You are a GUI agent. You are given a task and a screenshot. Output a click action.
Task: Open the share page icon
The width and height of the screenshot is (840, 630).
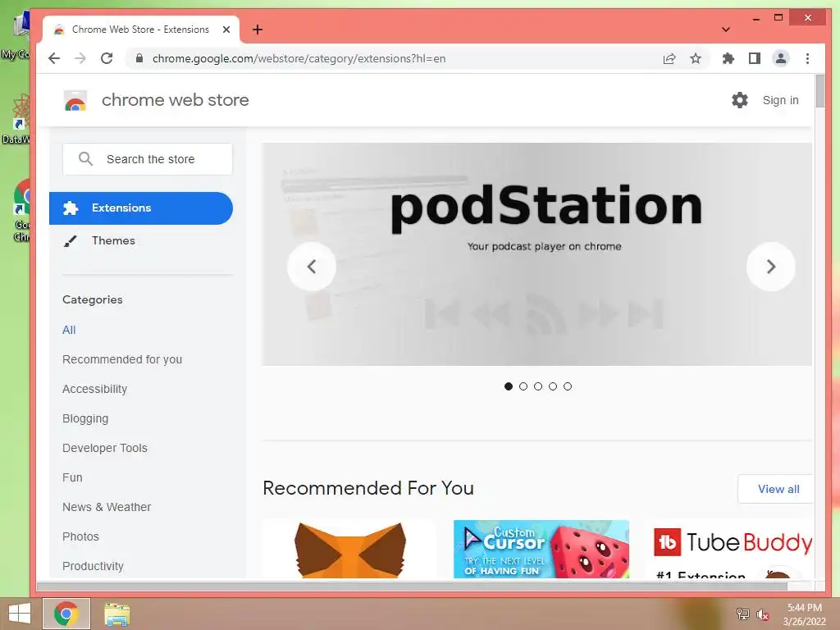(669, 58)
